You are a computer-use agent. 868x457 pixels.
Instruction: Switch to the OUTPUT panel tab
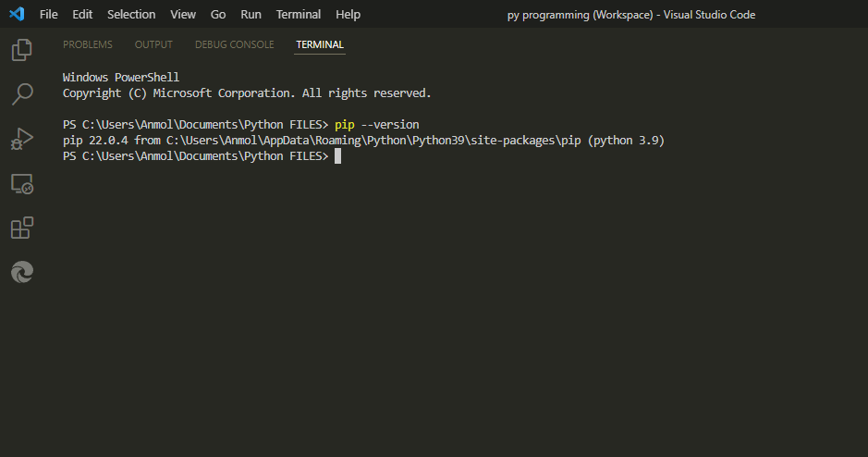tap(153, 44)
